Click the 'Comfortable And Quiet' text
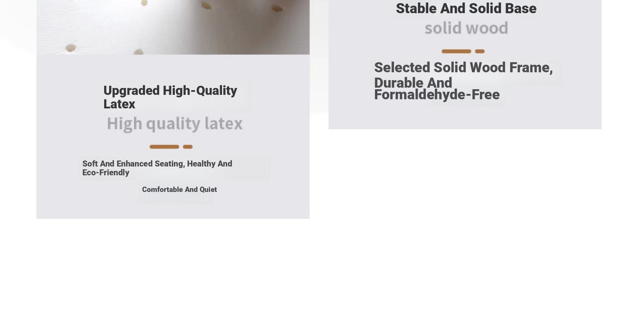The image size is (644, 311). pos(180,189)
